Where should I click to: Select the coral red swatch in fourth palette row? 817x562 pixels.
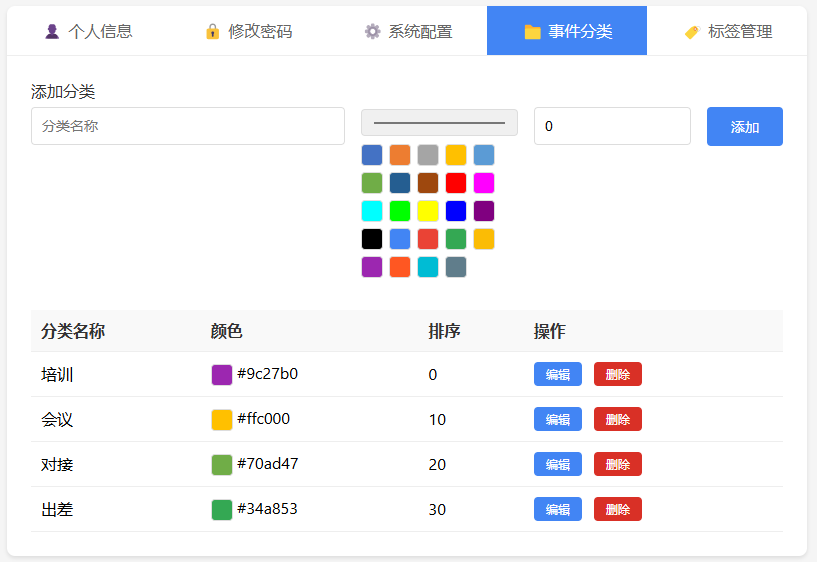428,239
